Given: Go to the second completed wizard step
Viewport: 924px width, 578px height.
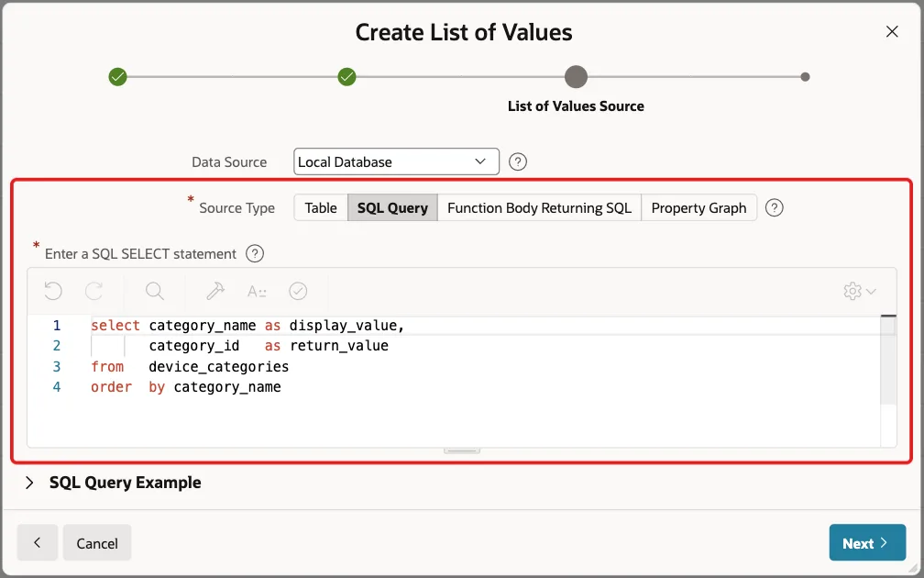Looking at the screenshot, I should coord(347,77).
